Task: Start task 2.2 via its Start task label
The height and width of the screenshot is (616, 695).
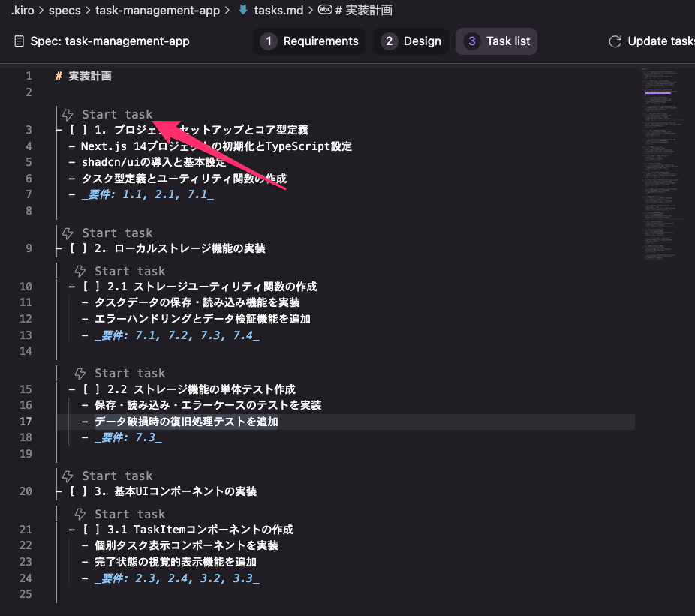Action: (x=130, y=373)
